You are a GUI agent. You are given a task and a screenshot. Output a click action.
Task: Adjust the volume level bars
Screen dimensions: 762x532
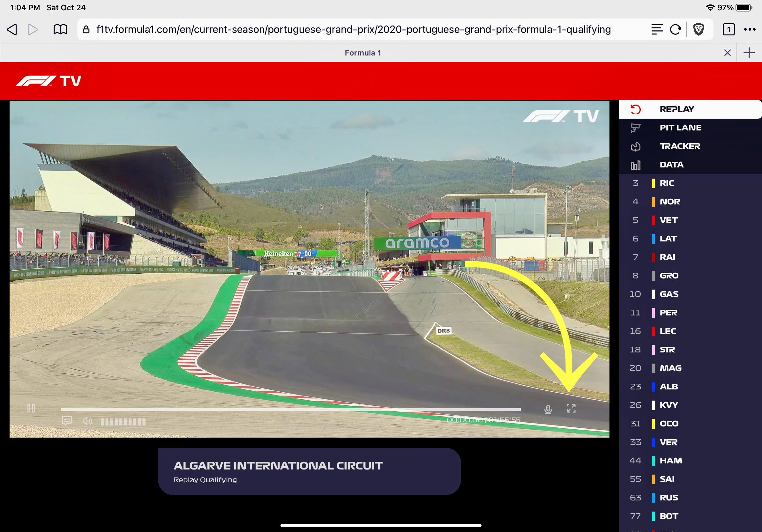coord(123,422)
